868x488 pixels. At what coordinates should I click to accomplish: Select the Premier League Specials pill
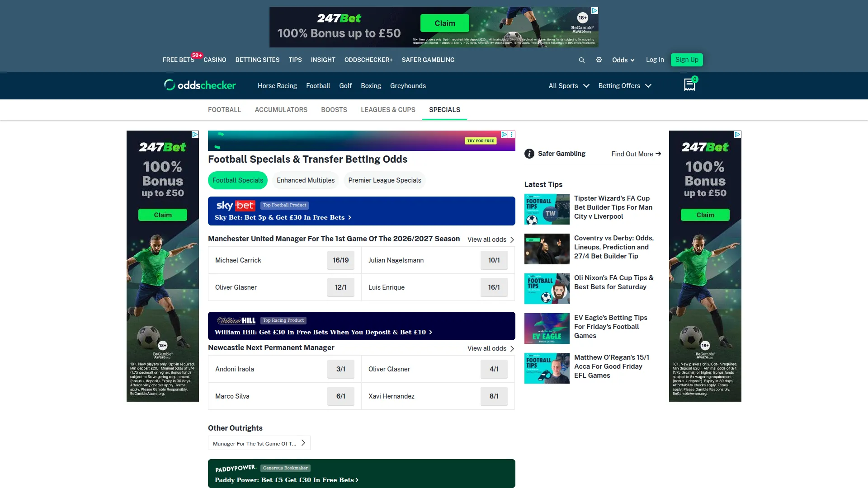[385, 180]
